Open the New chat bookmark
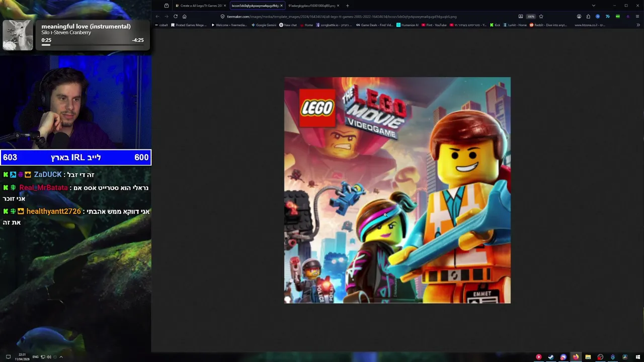644x362 pixels. pos(288,25)
